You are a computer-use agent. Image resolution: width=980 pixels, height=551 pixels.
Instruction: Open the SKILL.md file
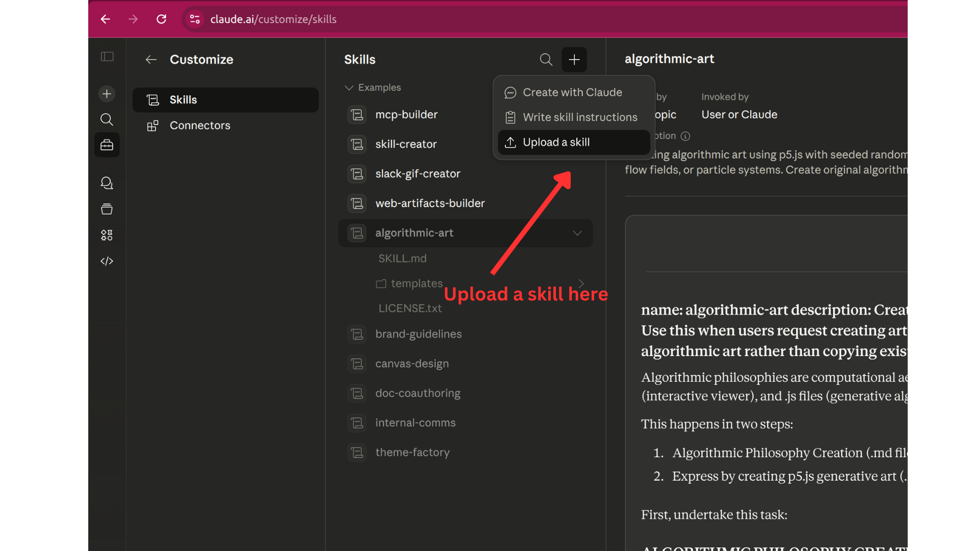point(402,259)
